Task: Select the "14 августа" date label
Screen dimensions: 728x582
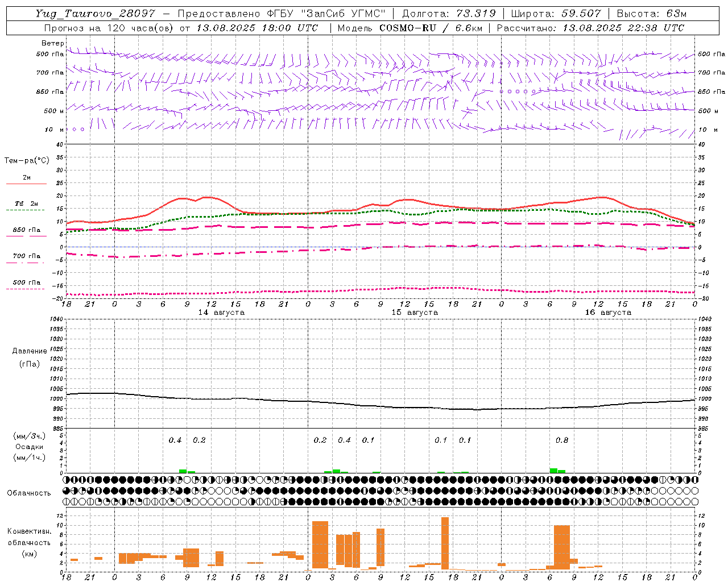Action: (x=221, y=313)
